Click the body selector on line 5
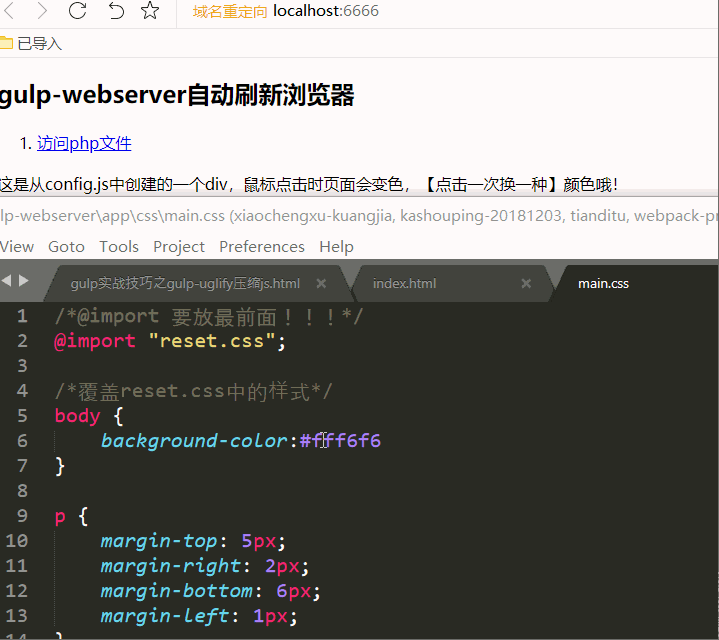 pyautogui.click(x=77, y=416)
